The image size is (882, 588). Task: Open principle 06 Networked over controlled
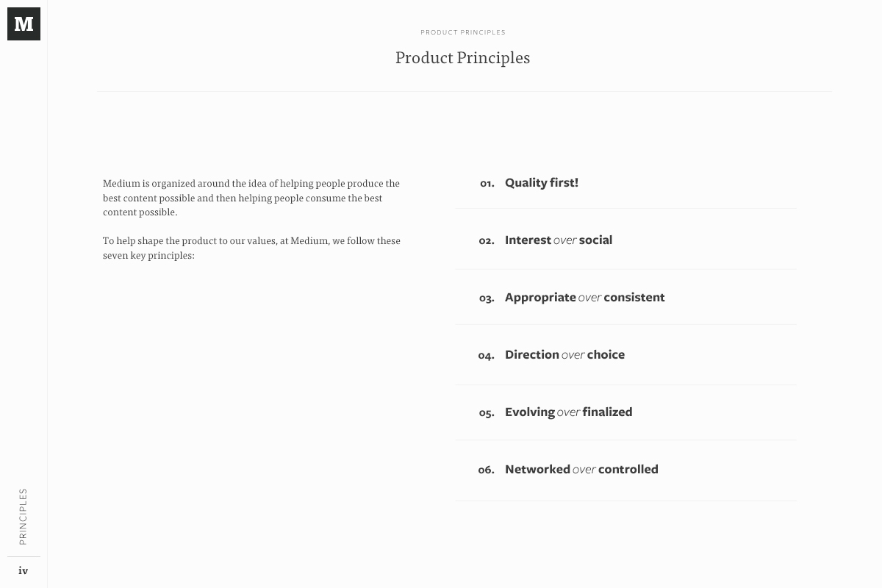coord(626,469)
